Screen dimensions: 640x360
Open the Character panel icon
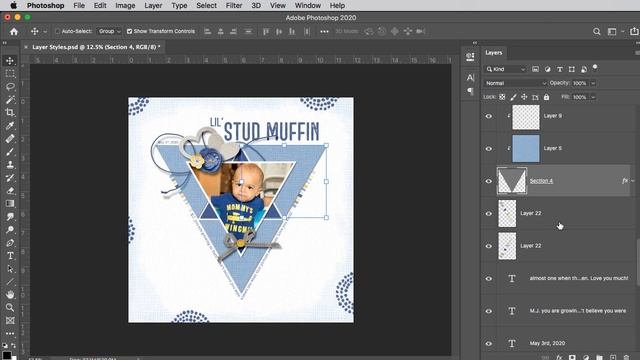470,78
